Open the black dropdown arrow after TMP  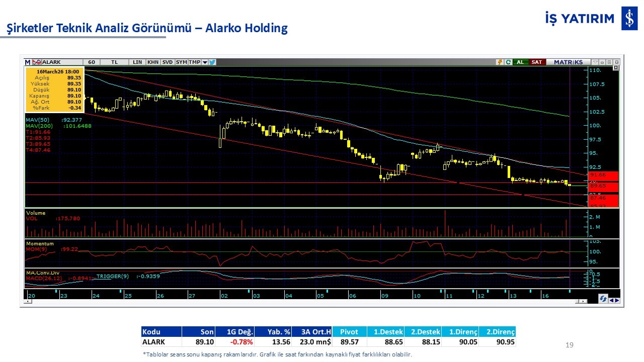coord(205,62)
